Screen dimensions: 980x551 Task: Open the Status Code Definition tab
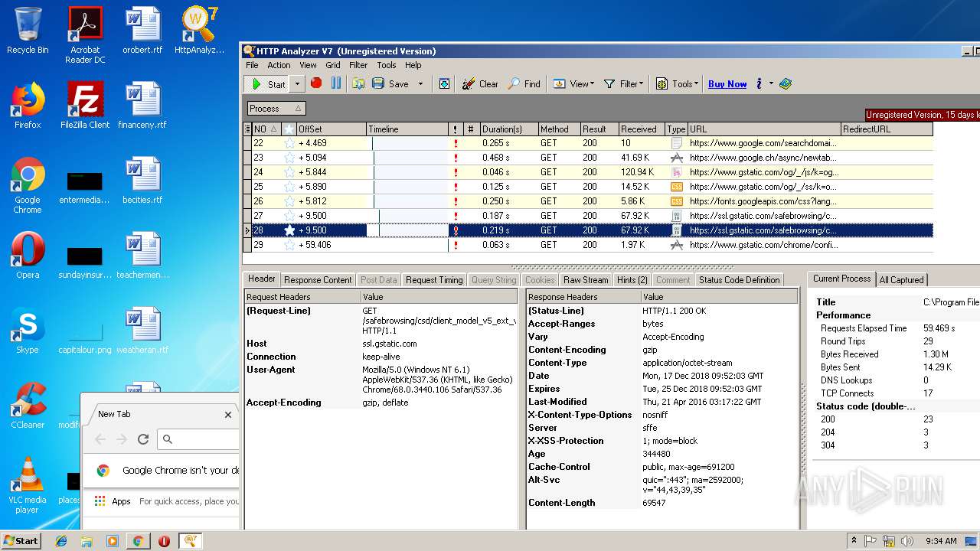pos(739,280)
